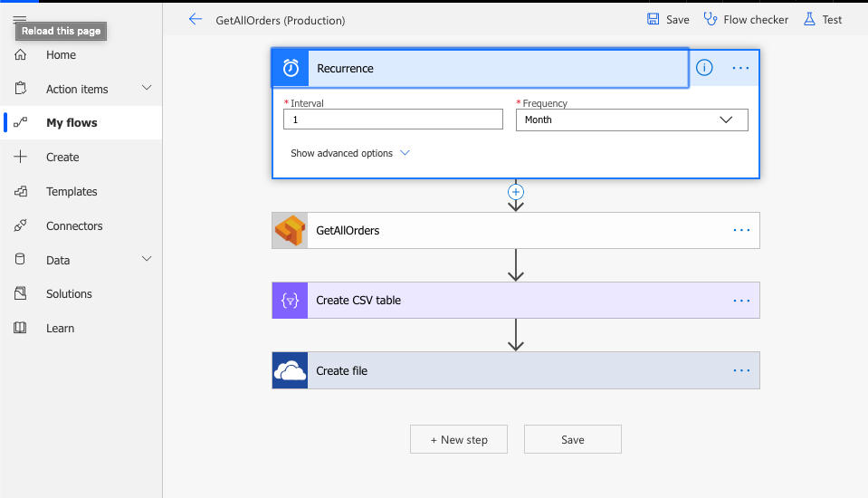Click the back arrow beside GetAllOrders title
Viewport: 868px width, 498px height.
[x=196, y=19]
